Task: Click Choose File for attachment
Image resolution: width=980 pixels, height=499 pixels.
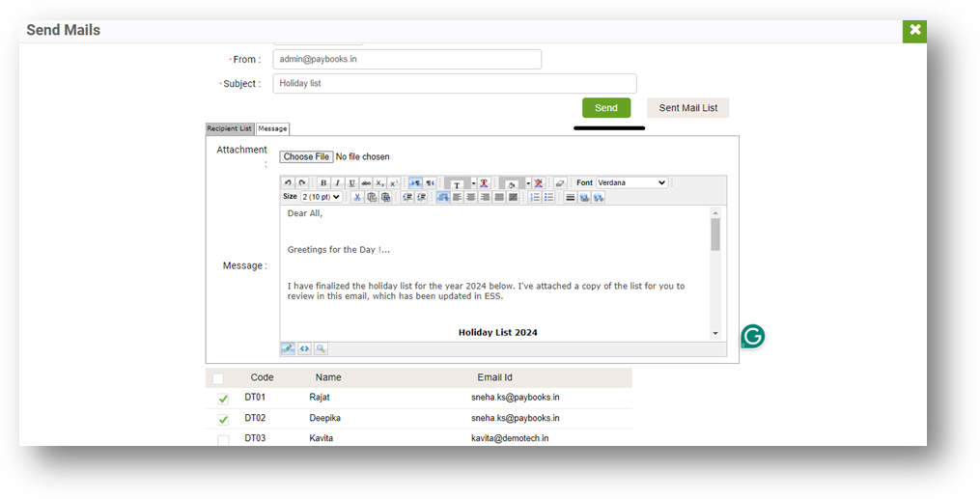Action: (306, 156)
